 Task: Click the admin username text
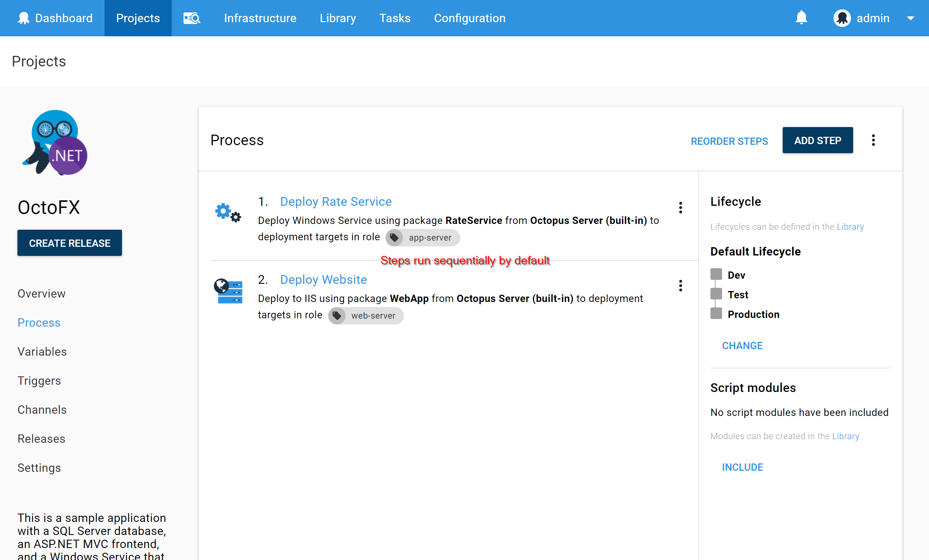873,18
